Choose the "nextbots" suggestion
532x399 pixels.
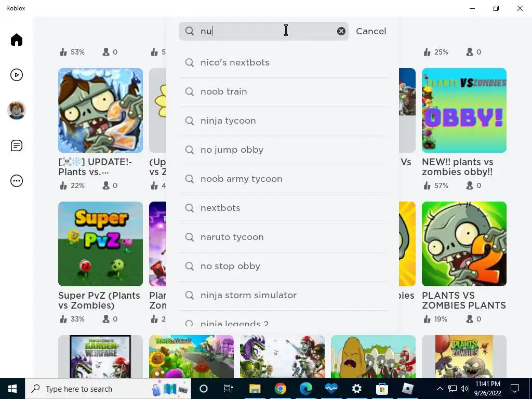pos(283,208)
